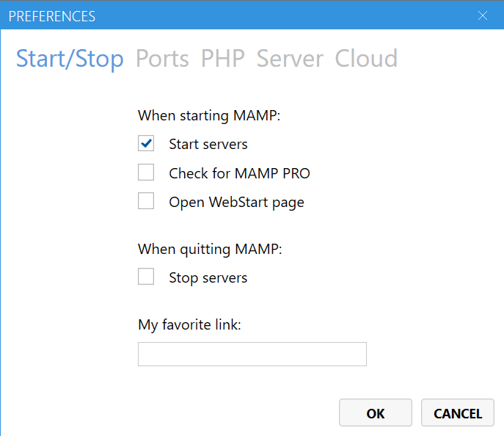This screenshot has height=436, width=504.
Task: Click the 'Open WebStart page' label text
Action: (236, 202)
